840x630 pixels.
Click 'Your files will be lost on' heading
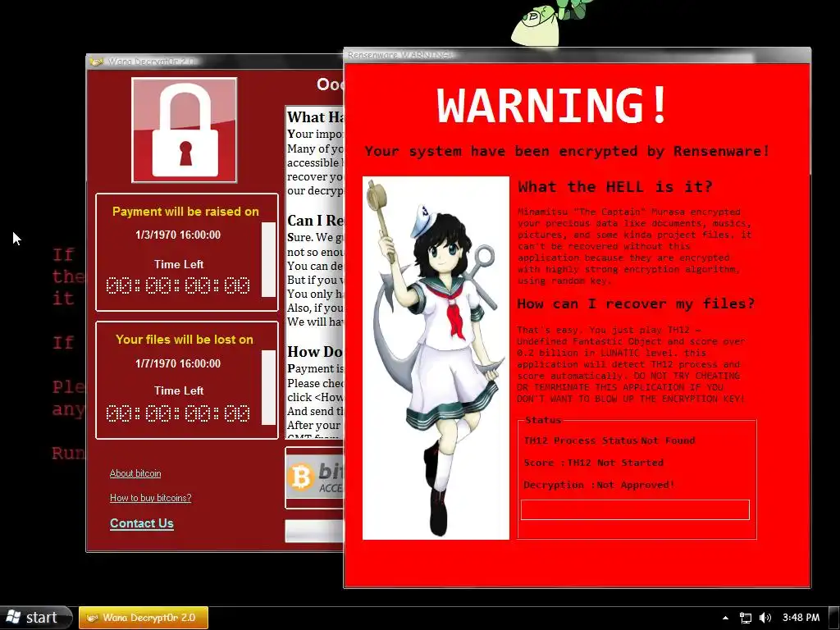pyautogui.click(x=185, y=340)
